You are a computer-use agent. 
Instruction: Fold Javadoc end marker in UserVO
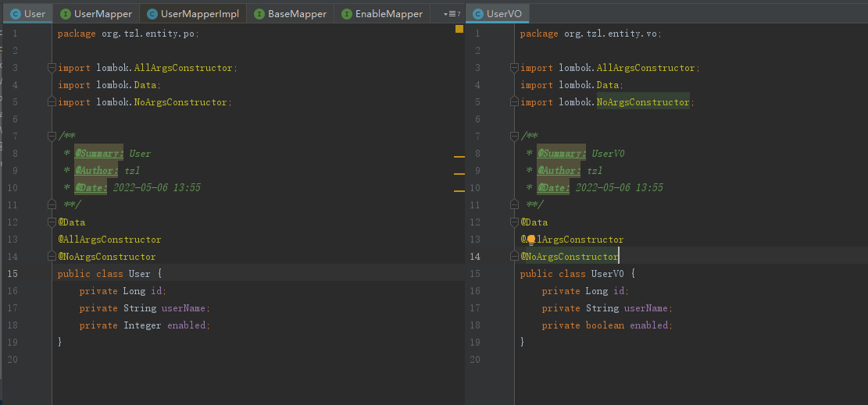point(515,205)
